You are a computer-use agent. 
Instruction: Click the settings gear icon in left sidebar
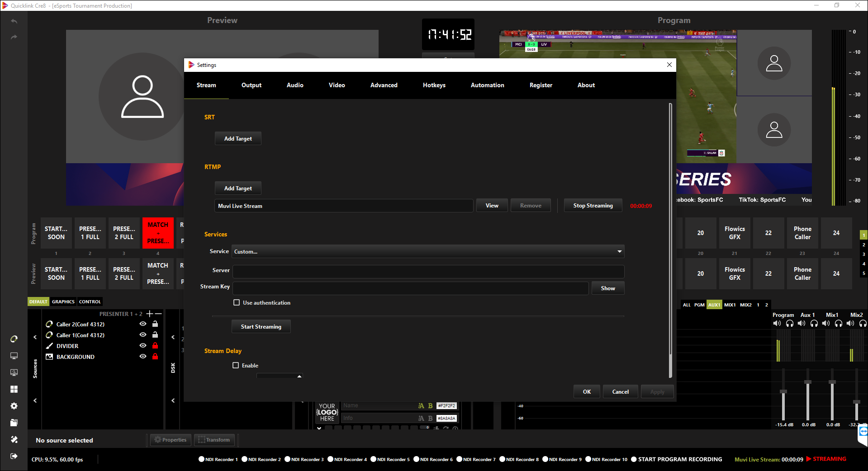[x=14, y=406]
